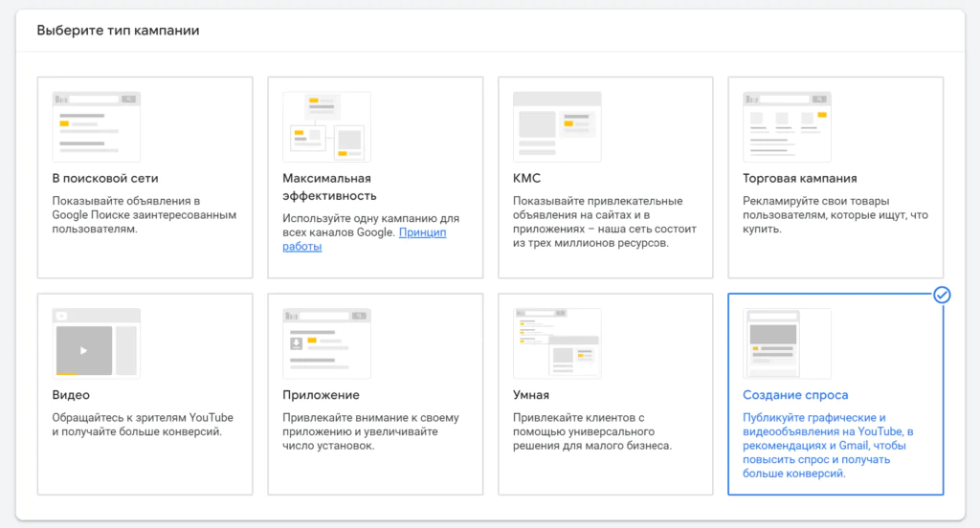Viewport: 980px width, 528px height.
Task: Click the Видео play button illustration
Action: click(x=83, y=350)
